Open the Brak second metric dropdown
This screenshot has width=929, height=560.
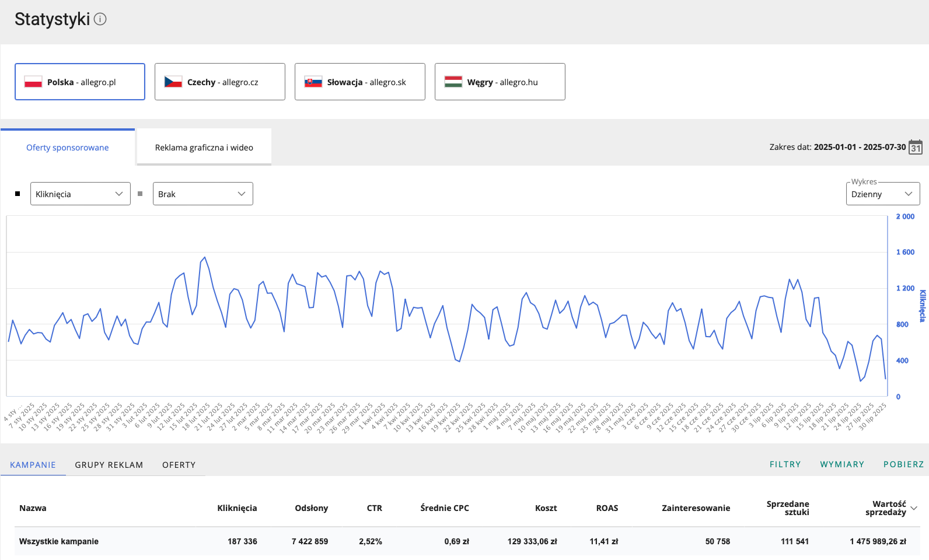(x=203, y=194)
